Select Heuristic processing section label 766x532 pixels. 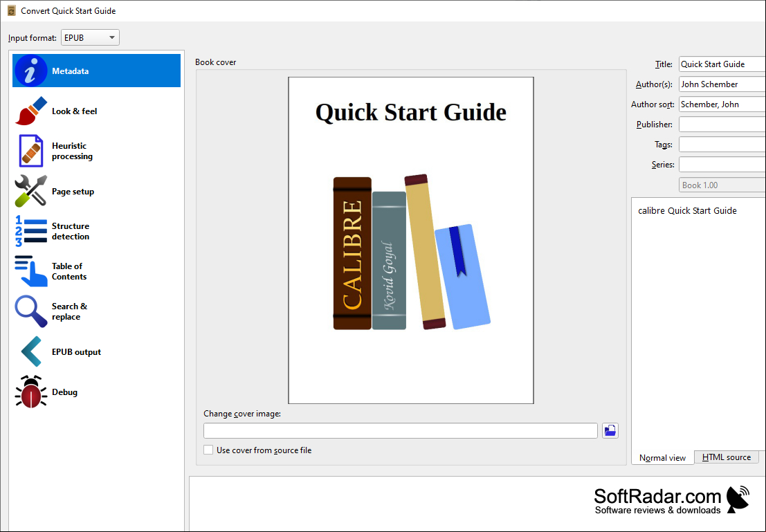pyautogui.click(x=72, y=151)
